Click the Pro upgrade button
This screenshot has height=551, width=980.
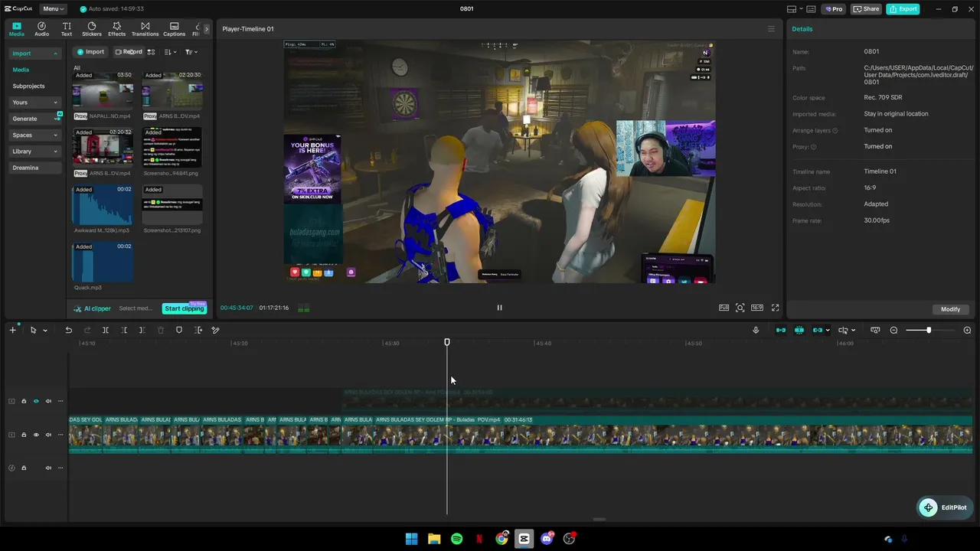tap(833, 9)
